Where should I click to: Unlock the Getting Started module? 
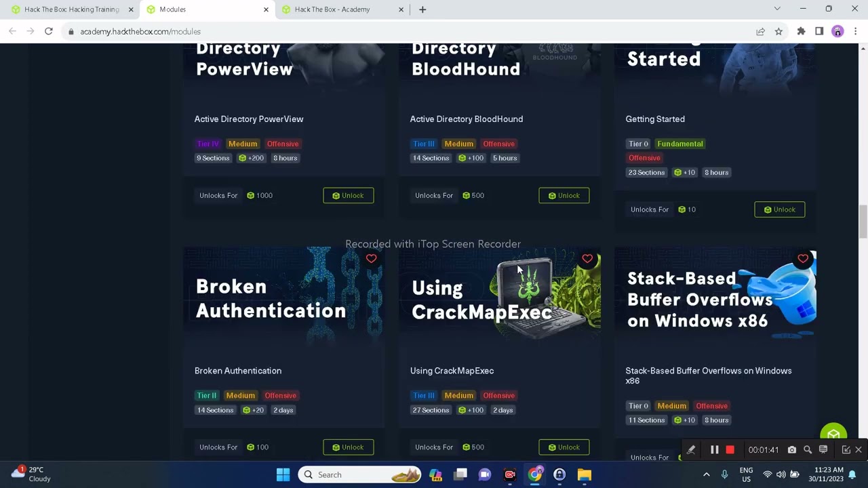coord(779,209)
